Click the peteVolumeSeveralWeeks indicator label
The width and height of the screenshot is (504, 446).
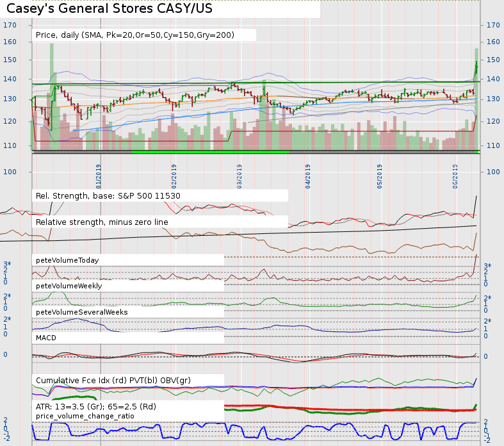(x=81, y=311)
